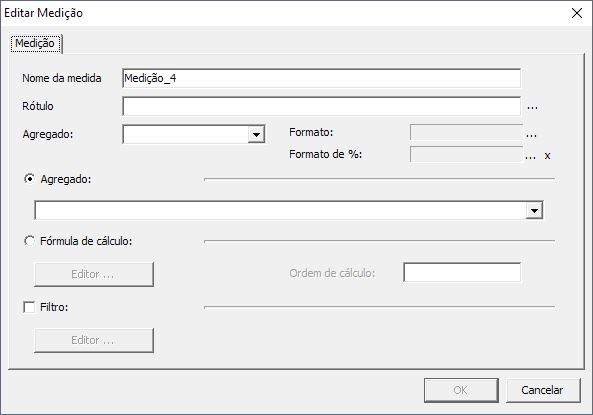The height and width of the screenshot is (415, 593).
Task: Select the Agregado radio button
Action: pos(29,179)
